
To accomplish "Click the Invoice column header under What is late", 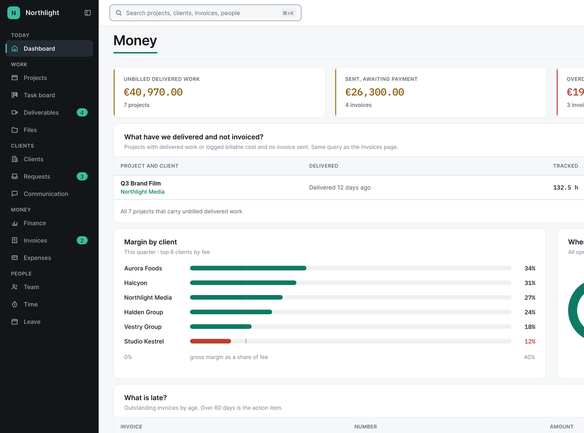I will [131, 427].
